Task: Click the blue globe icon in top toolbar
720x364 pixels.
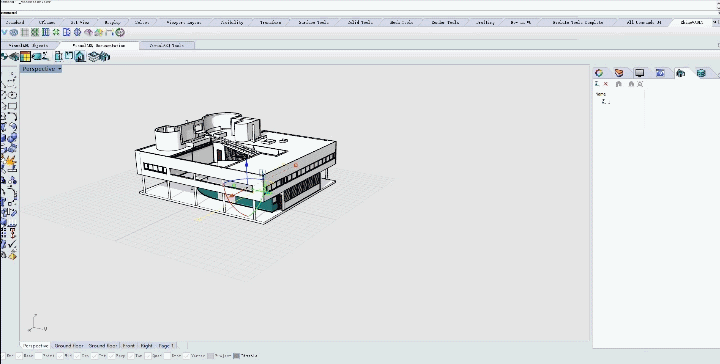Action: (x=78, y=32)
